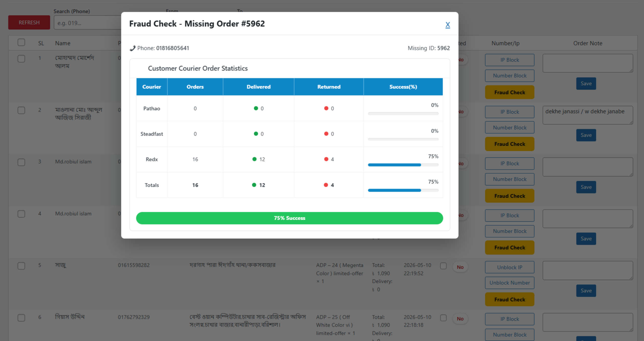Click Unblock Number in row 5
Image resolution: width=644 pixels, height=341 pixels.
pyautogui.click(x=510, y=283)
